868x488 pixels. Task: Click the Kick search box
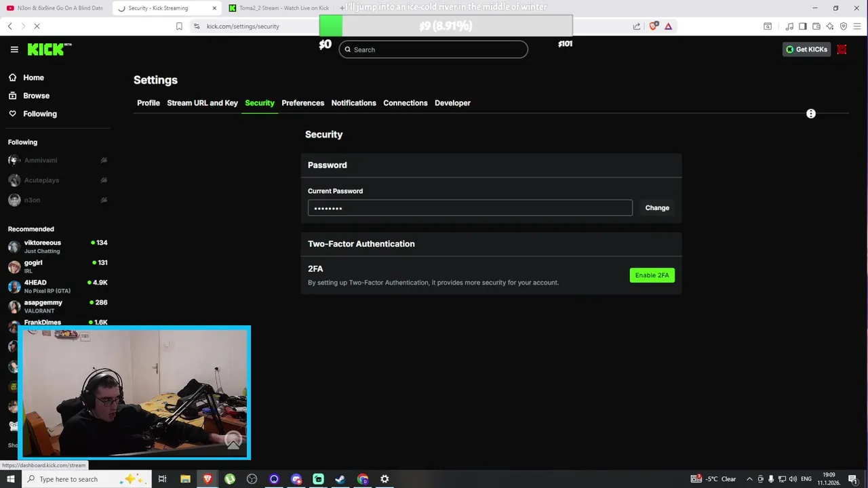pyautogui.click(x=433, y=49)
